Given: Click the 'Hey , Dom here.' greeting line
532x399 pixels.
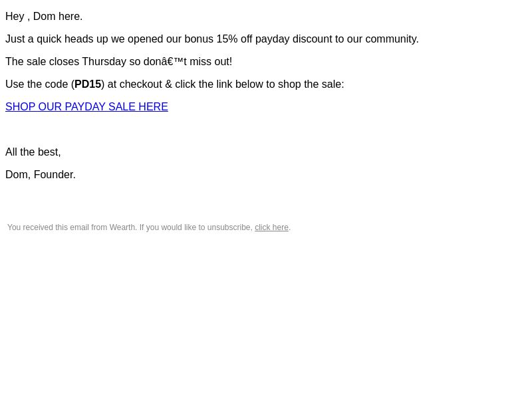Looking at the screenshot, I should pyautogui.click(x=44, y=16).
